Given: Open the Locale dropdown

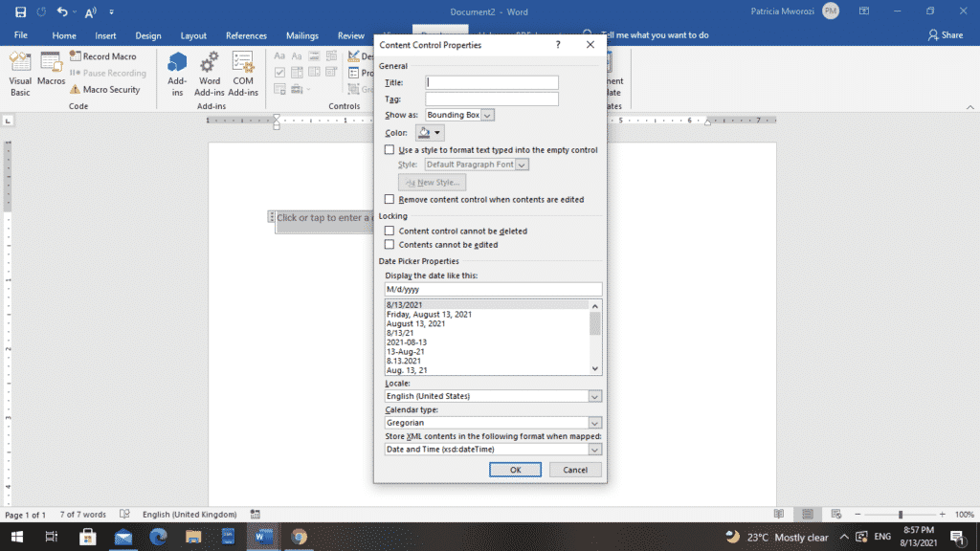Looking at the screenshot, I should 593,395.
